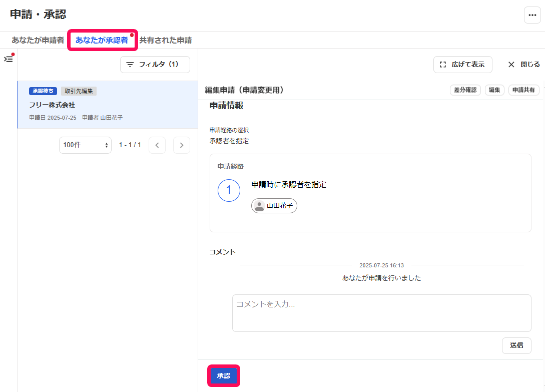The width and height of the screenshot is (545, 392).
Task: Open the 共有された申請 tab
Action: click(x=166, y=41)
